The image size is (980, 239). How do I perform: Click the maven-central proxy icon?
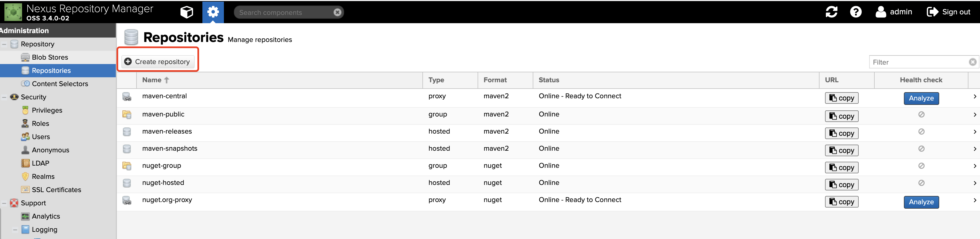(x=127, y=97)
